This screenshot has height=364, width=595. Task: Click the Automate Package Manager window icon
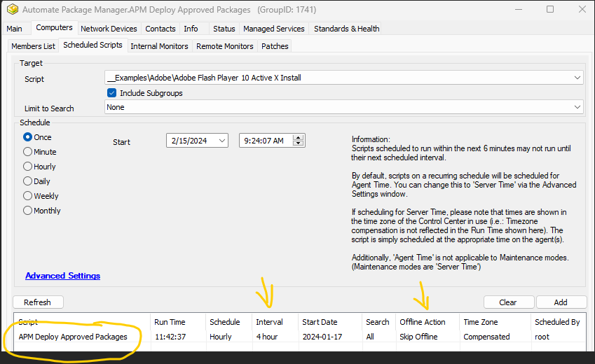[x=11, y=10]
